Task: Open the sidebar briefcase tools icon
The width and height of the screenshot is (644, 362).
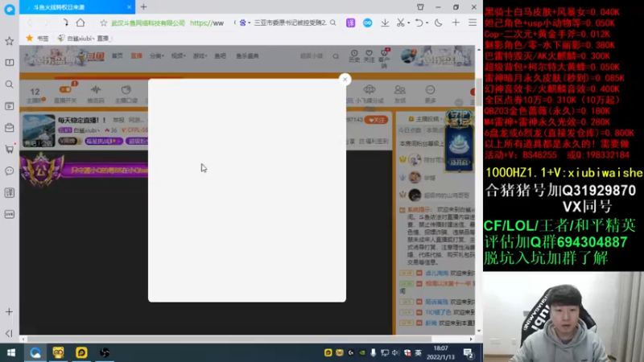Action: click(9, 128)
